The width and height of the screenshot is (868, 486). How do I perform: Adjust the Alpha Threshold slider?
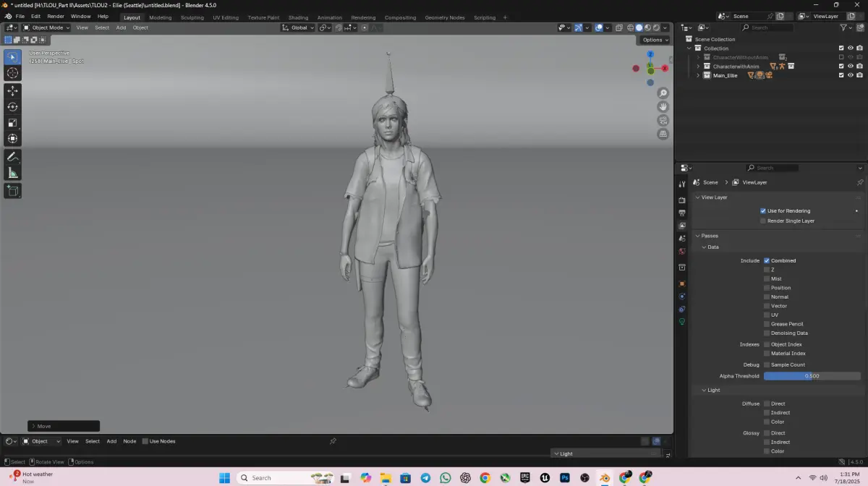click(x=812, y=376)
